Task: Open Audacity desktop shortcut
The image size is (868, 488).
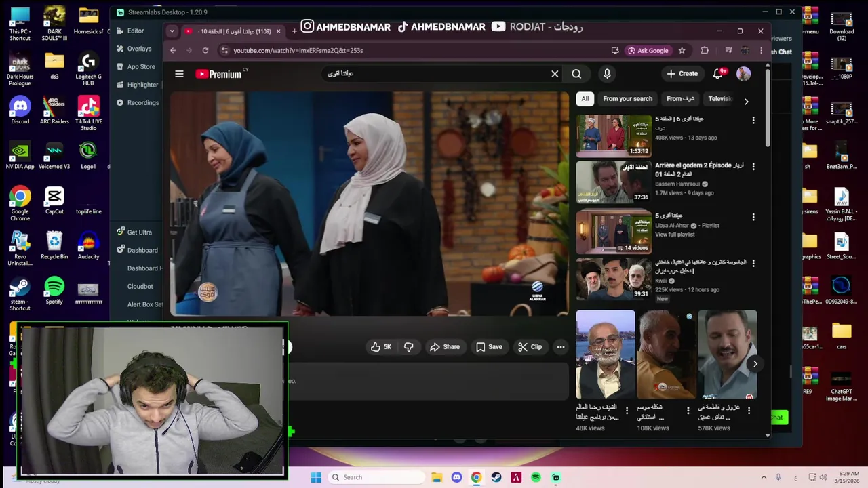Action: 88,245
